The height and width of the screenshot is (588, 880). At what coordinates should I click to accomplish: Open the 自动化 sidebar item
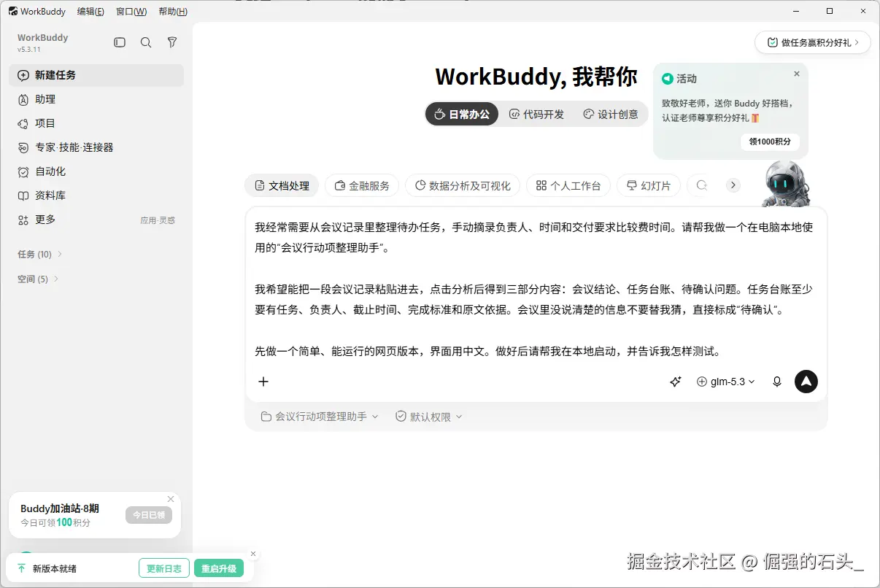point(96,171)
